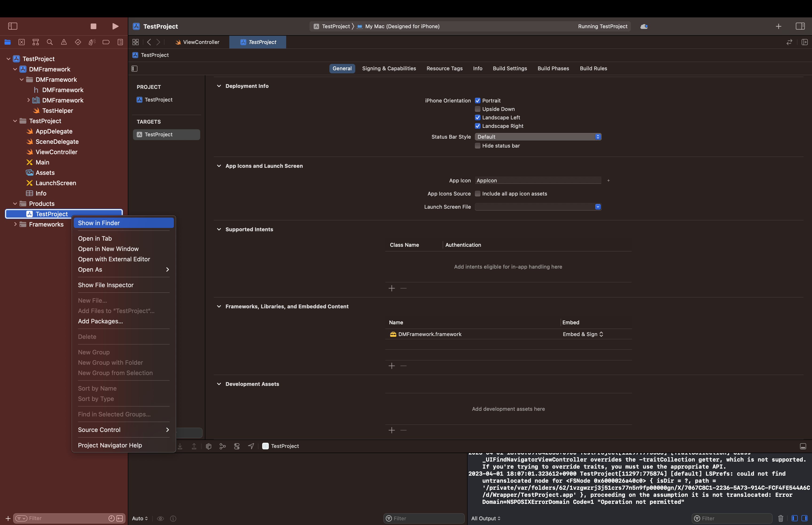
Task: Click the Stop button in the toolbar
Action: [x=93, y=26]
